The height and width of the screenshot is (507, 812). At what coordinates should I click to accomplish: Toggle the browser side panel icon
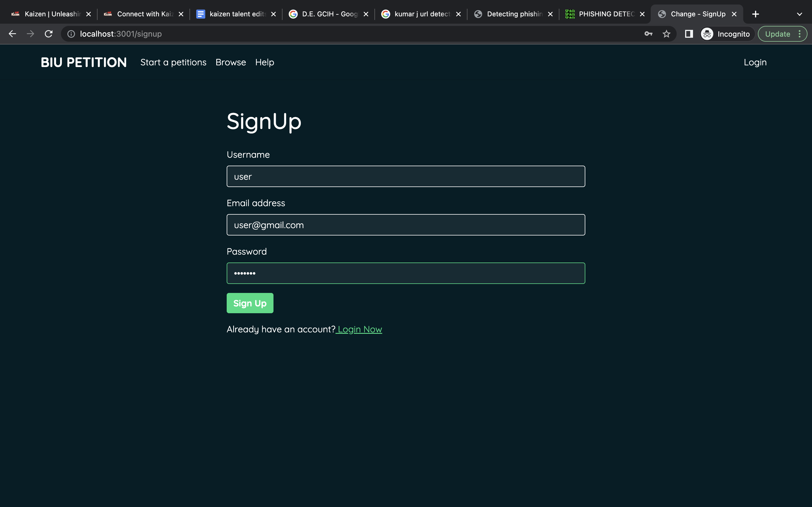click(689, 34)
